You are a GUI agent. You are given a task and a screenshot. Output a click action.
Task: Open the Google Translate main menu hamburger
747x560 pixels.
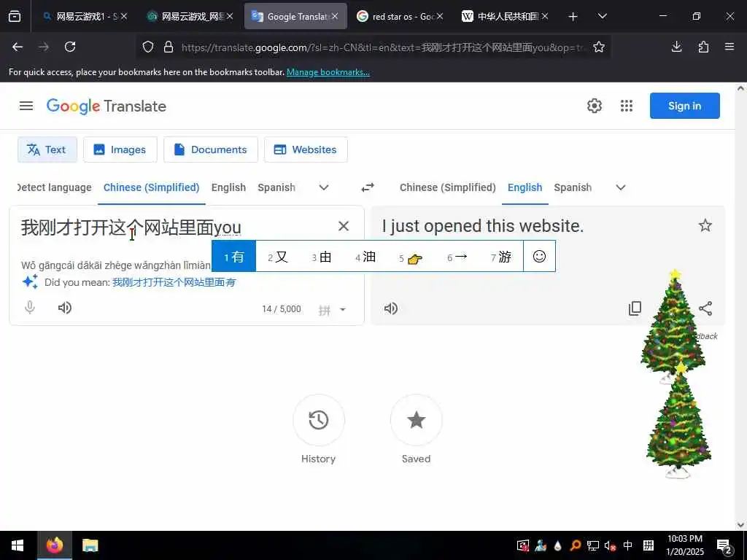26,106
